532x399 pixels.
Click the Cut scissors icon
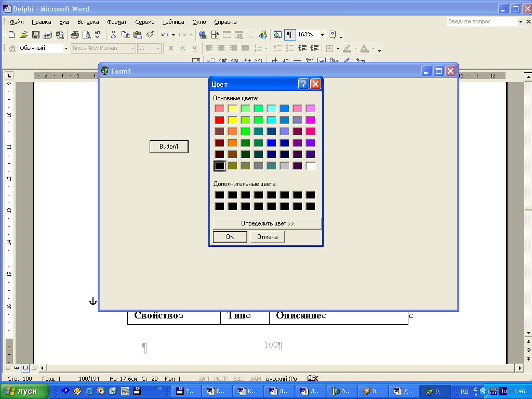click(x=113, y=35)
